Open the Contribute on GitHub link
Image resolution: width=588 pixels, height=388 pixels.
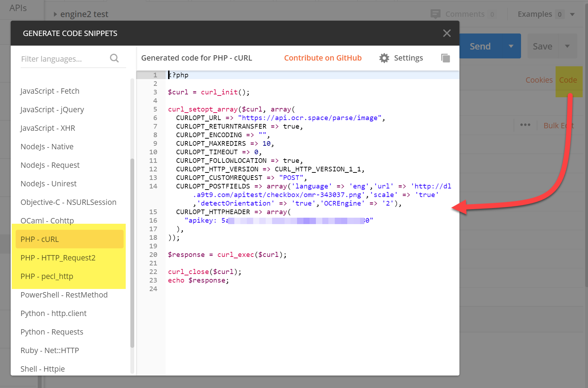pos(323,58)
